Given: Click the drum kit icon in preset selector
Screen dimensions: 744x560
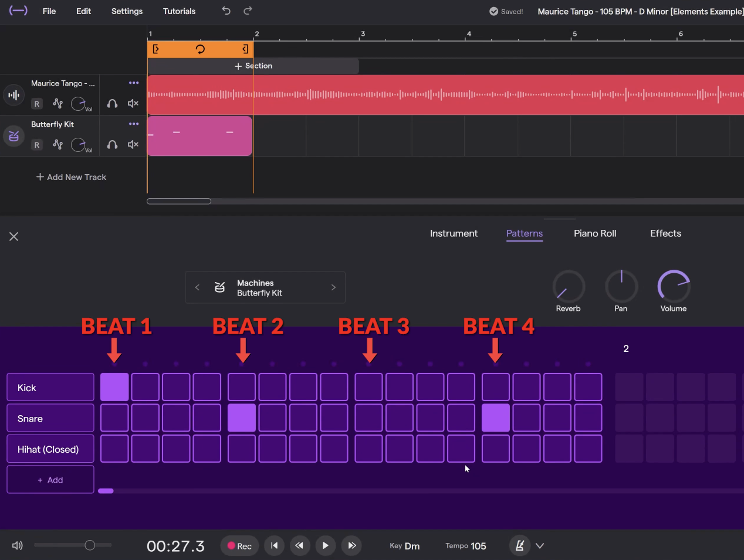Looking at the screenshot, I should coord(220,287).
